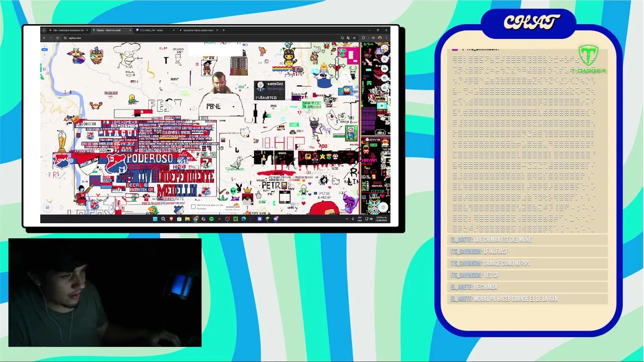Open a new browser tab

pyautogui.click(x=223, y=30)
